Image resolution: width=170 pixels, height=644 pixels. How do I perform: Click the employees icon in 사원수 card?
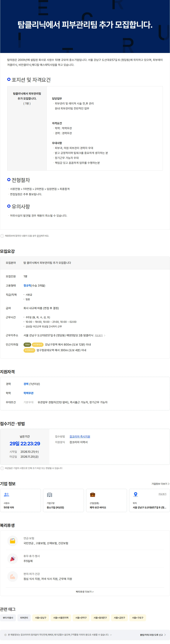(x=7, y=494)
